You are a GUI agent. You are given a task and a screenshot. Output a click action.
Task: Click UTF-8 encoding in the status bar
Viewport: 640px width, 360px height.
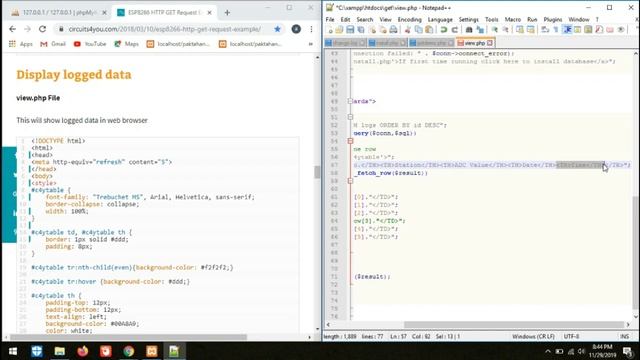[x=571, y=337]
